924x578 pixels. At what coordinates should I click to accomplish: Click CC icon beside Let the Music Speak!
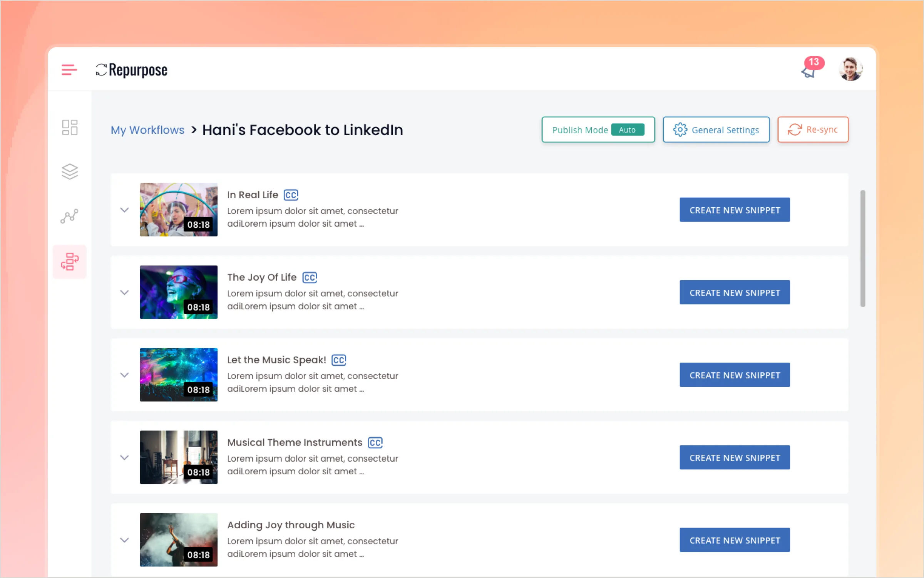pyautogui.click(x=339, y=360)
